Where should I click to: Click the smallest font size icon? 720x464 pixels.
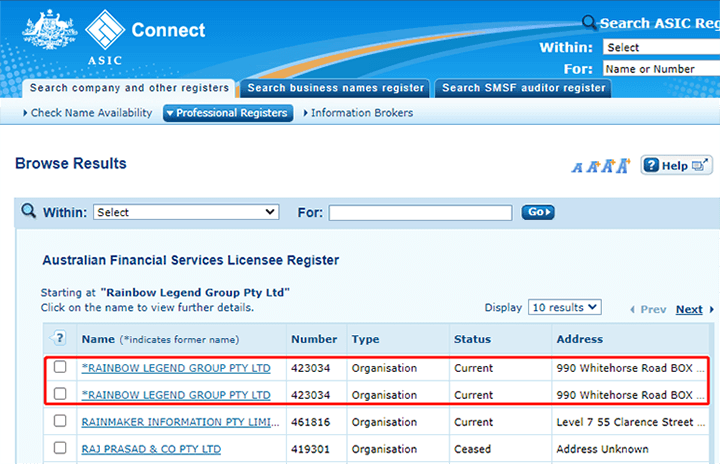(577, 168)
